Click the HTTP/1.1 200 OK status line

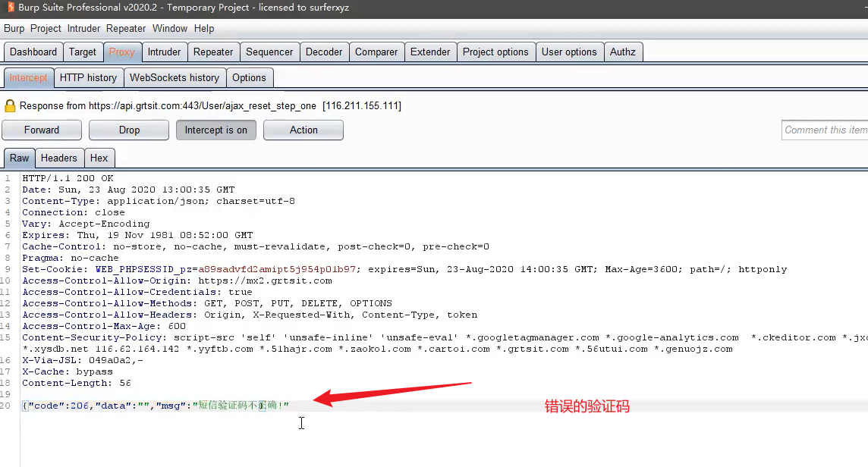68,178
